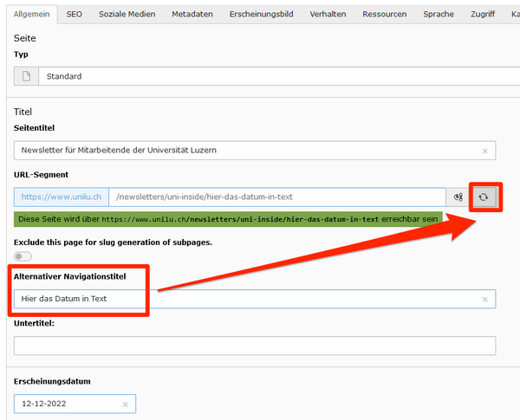Open the Erscheinungsbild tab
This screenshot has width=520, height=420.
(262, 14)
